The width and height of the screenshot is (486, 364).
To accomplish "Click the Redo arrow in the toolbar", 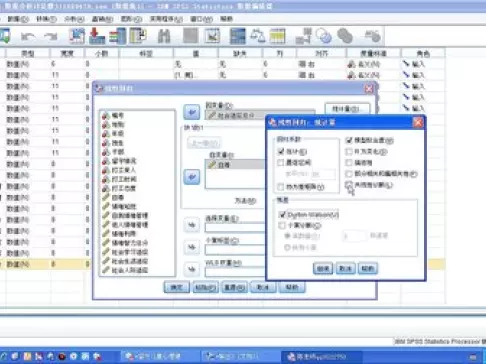I will tap(50, 36).
